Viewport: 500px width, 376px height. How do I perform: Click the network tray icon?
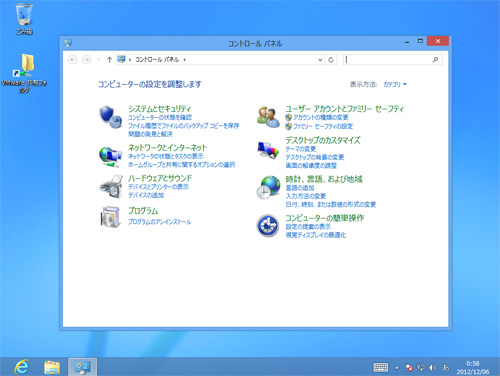pyautogui.click(x=421, y=368)
